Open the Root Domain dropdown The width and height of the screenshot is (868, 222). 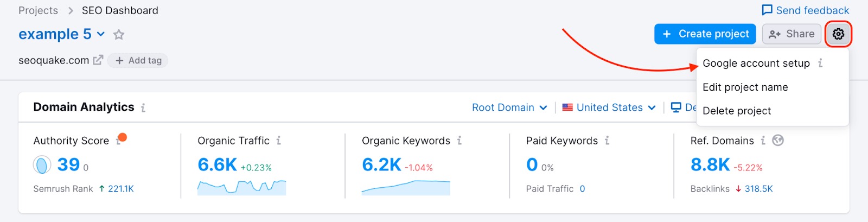[x=509, y=107]
